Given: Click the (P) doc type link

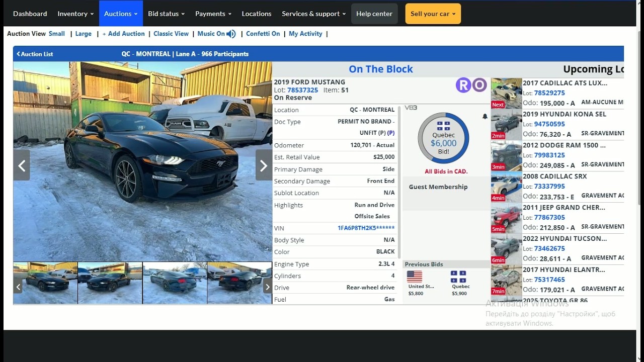Looking at the screenshot, I should 391,133.
